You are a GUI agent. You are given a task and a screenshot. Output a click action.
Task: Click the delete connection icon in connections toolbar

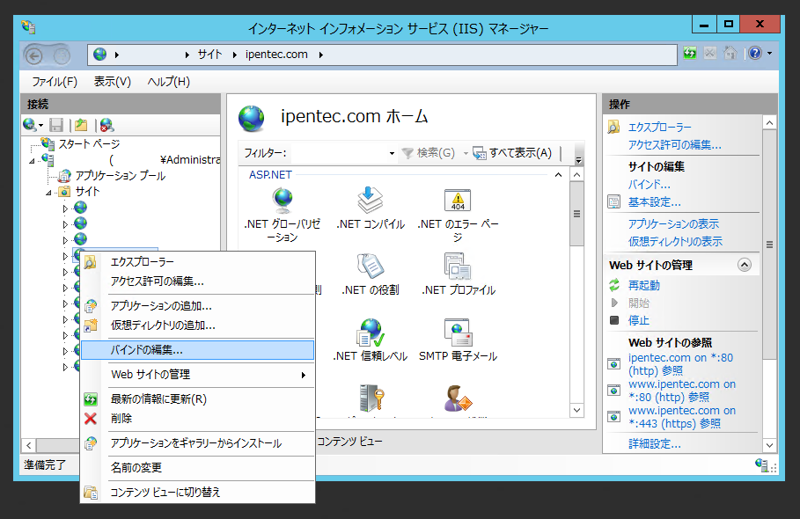[107, 125]
